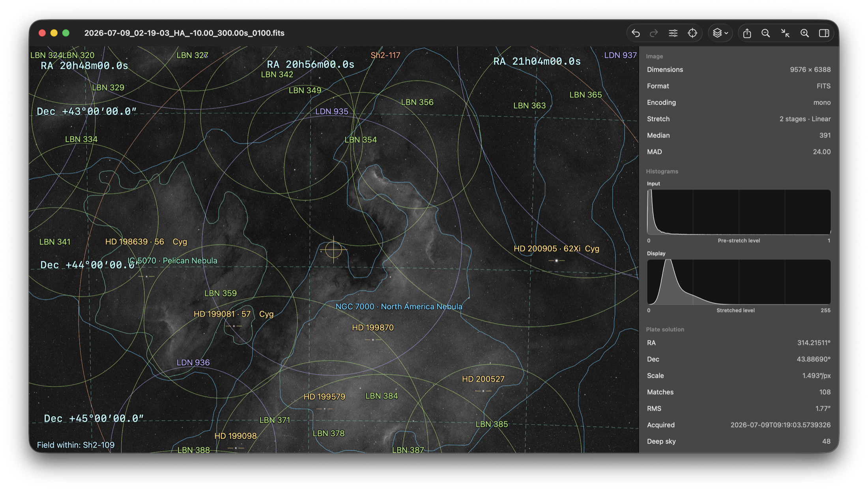Screen dimensions: 868x491
Task: Click the 'LBN 342' label
Action: click(277, 75)
